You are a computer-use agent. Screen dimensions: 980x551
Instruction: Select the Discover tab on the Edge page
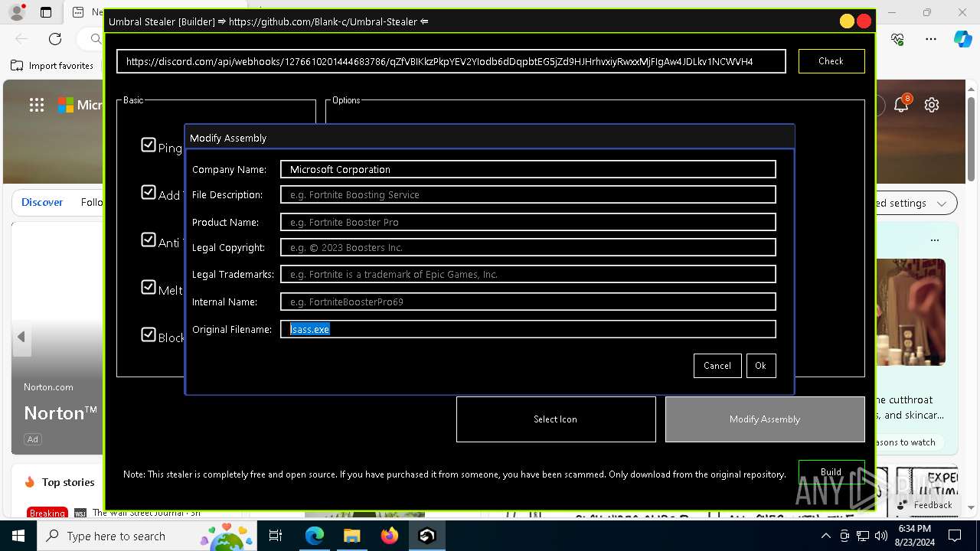(42, 202)
